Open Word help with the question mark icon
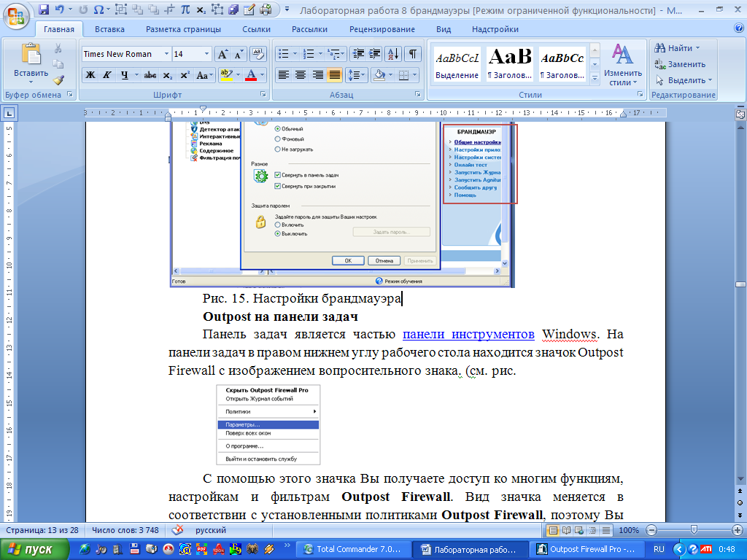The width and height of the screenshot is (747, 560). tap(739, 28)
